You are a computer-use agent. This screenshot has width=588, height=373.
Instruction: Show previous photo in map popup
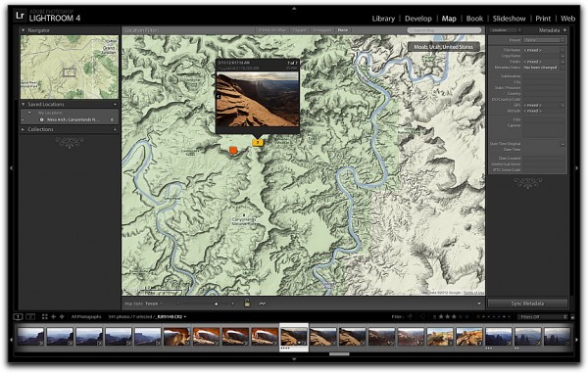point(219,96)
